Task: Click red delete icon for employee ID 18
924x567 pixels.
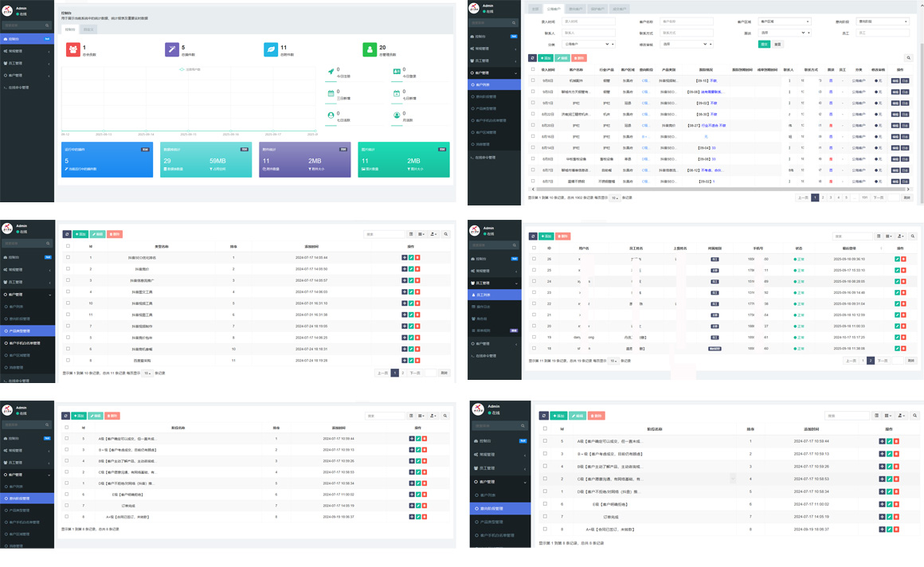Action: coord(904,349)
